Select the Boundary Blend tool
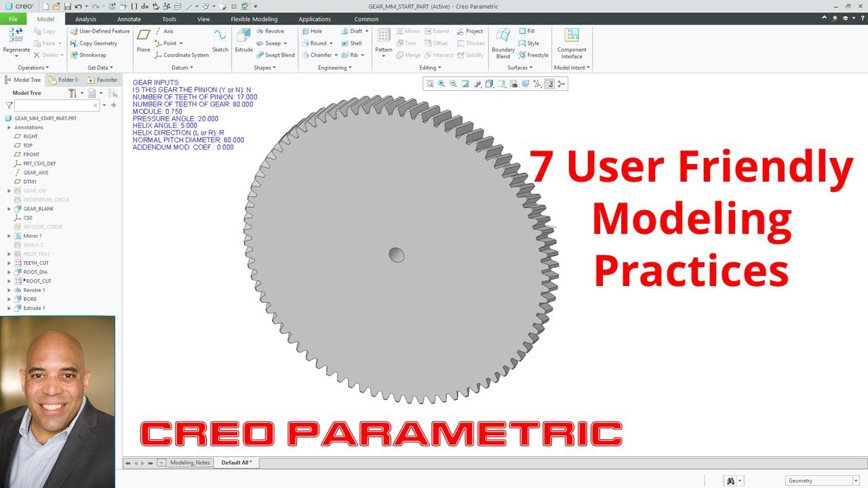This screenshot has width=868, height=488. 503,43
